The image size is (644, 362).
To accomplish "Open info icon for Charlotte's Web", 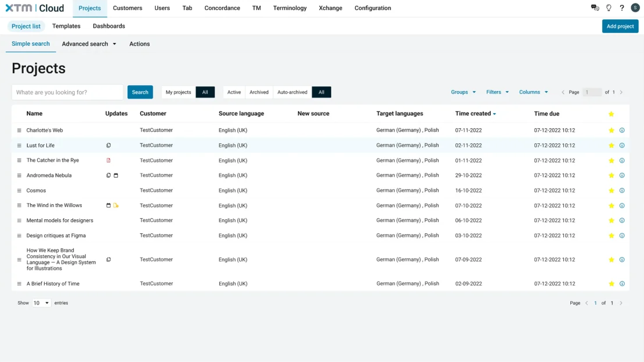I will [622, 131].
